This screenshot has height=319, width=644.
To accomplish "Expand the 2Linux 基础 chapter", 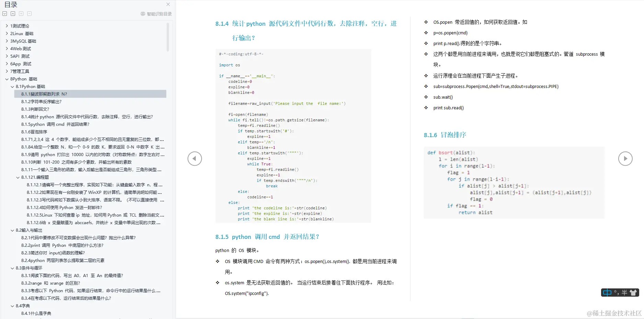I will point(7,33).
